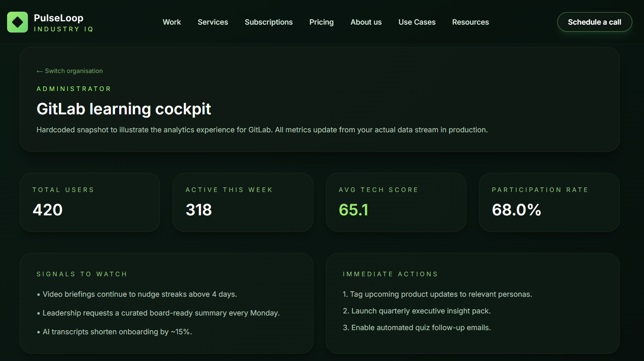Select the ACTIVE THIS WEEK label

(229, 190)
